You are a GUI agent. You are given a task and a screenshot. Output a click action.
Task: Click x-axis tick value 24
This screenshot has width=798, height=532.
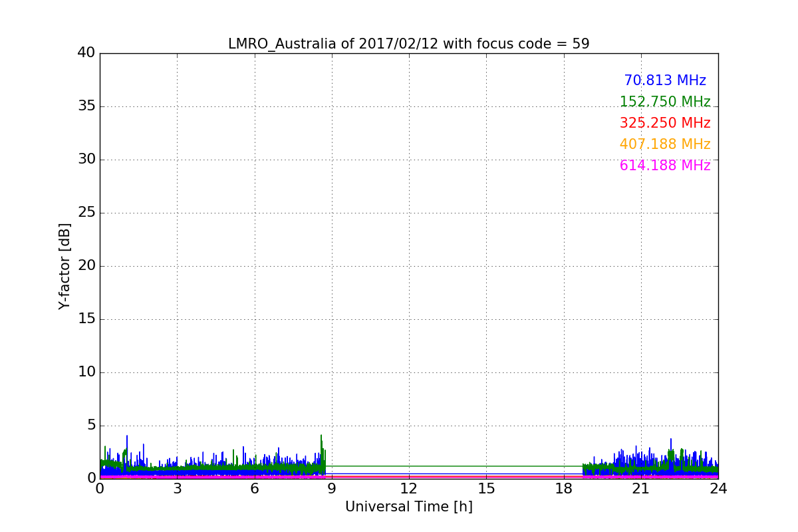click(x=718, y=488)
